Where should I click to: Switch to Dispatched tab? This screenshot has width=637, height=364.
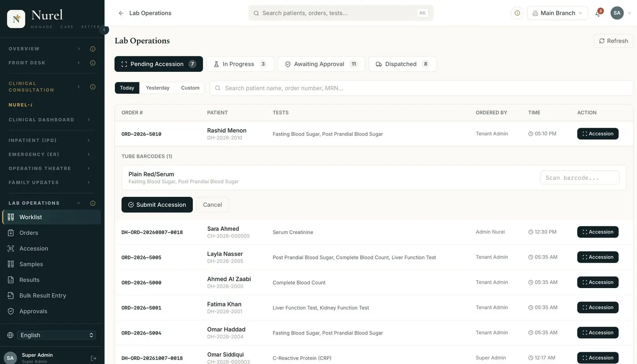[x=403, y=64]
